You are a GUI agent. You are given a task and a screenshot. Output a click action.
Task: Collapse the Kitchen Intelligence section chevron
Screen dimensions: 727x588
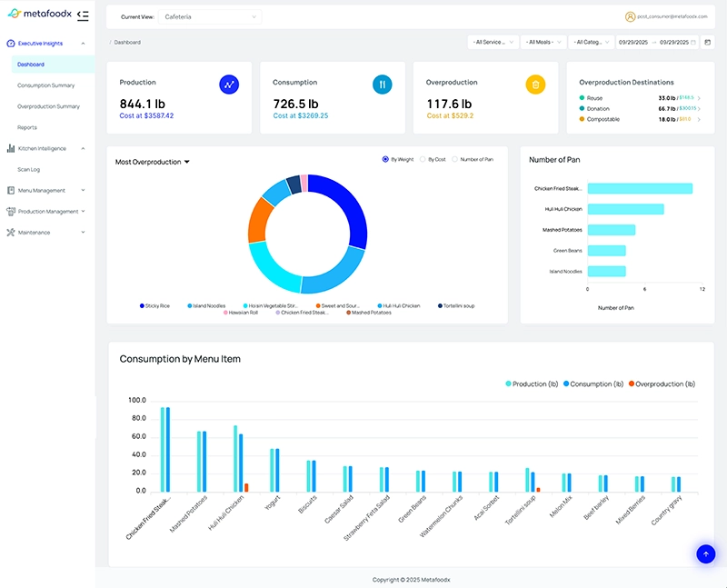[x=83, y=148]
